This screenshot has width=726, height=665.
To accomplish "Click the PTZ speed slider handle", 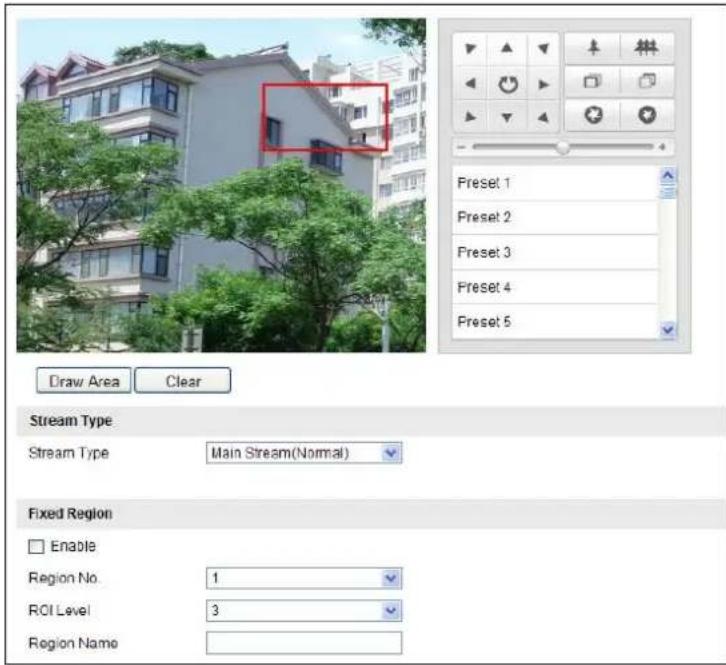I will pyautogui.click(x=563, y=148).
